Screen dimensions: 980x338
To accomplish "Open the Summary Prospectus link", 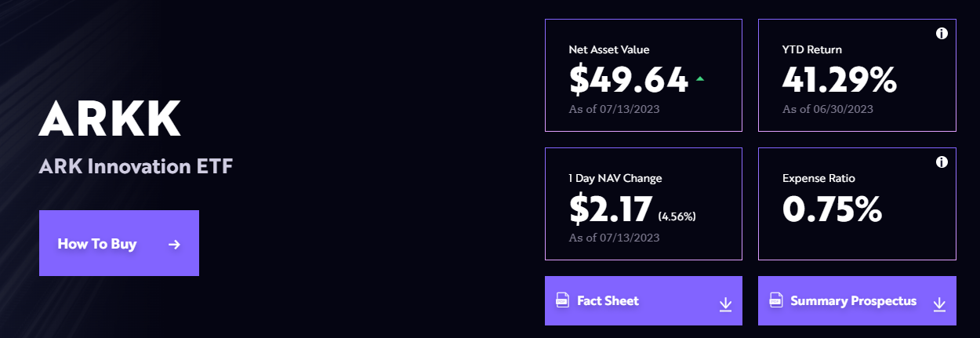I will (x=853, y=301).
